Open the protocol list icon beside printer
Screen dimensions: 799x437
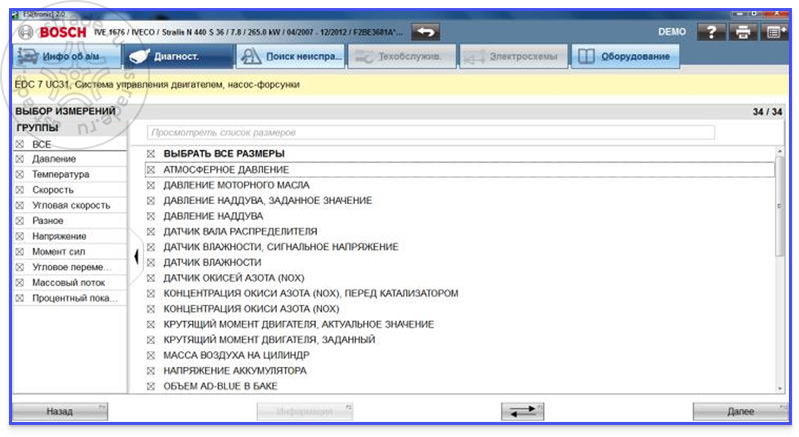click(x=774, y=32)
